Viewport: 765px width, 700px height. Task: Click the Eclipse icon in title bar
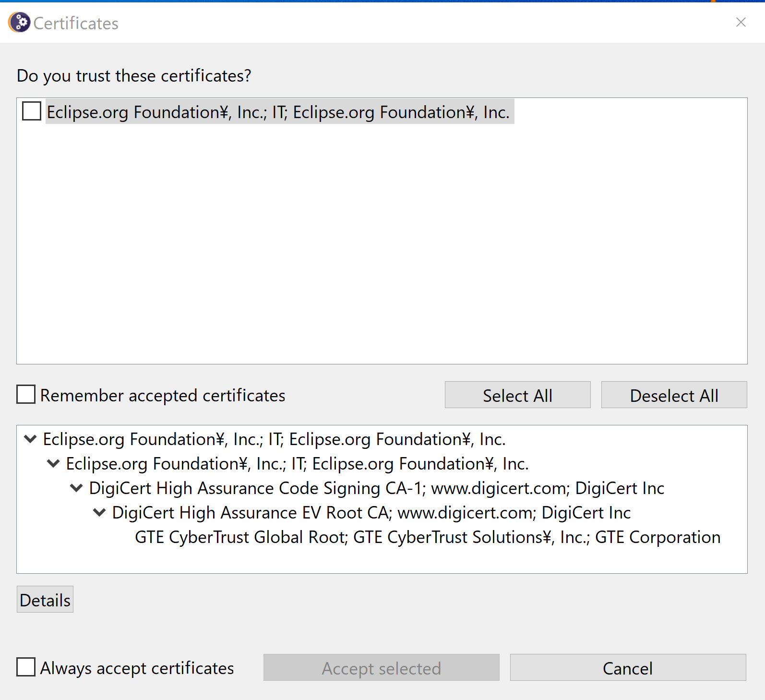point(19,23)
